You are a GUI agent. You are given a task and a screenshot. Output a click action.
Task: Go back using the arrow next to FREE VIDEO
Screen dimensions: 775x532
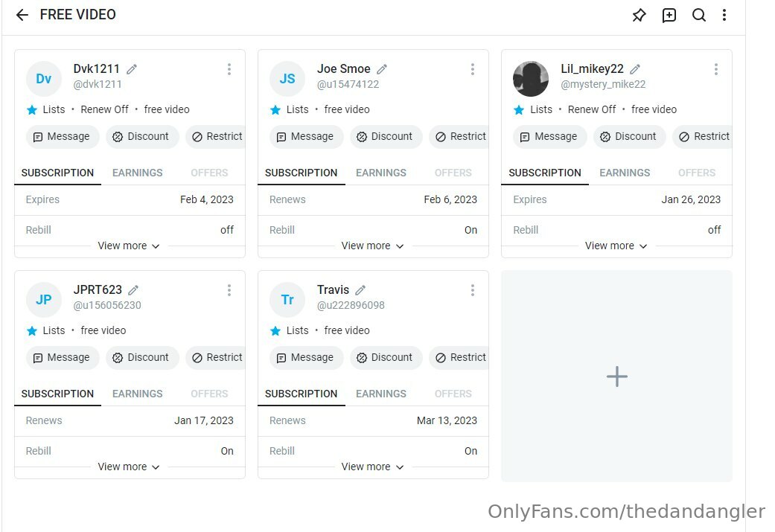click(x=22, y=15)
